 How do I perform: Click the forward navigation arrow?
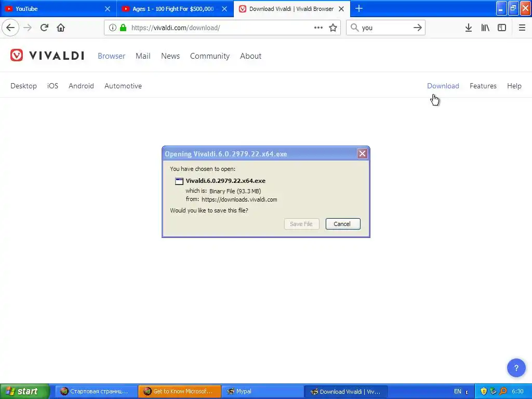28,28
